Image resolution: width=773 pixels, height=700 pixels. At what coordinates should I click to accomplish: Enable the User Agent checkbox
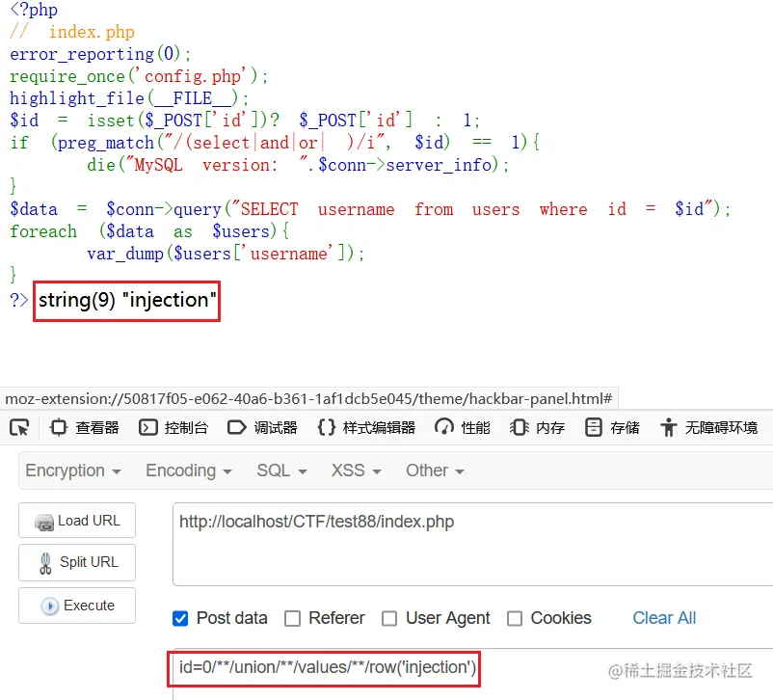pos(389,618)
